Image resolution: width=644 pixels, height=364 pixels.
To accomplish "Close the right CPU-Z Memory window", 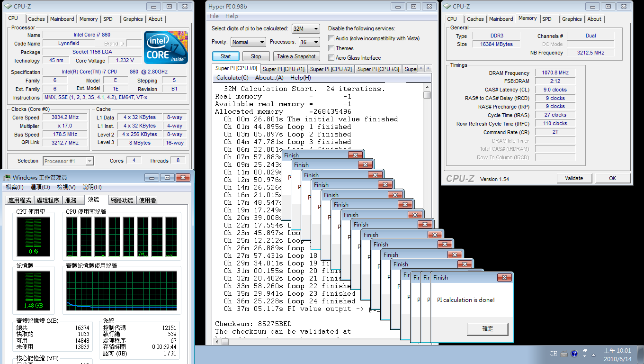I will pyautogui.click(x=623, y=6).
